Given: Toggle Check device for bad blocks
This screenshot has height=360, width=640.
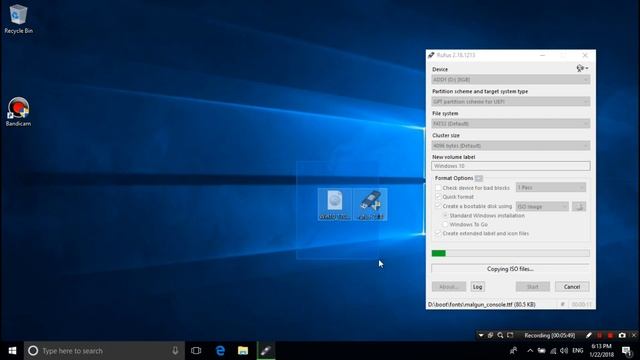Looking at the screenshot, I should (438, 188).
